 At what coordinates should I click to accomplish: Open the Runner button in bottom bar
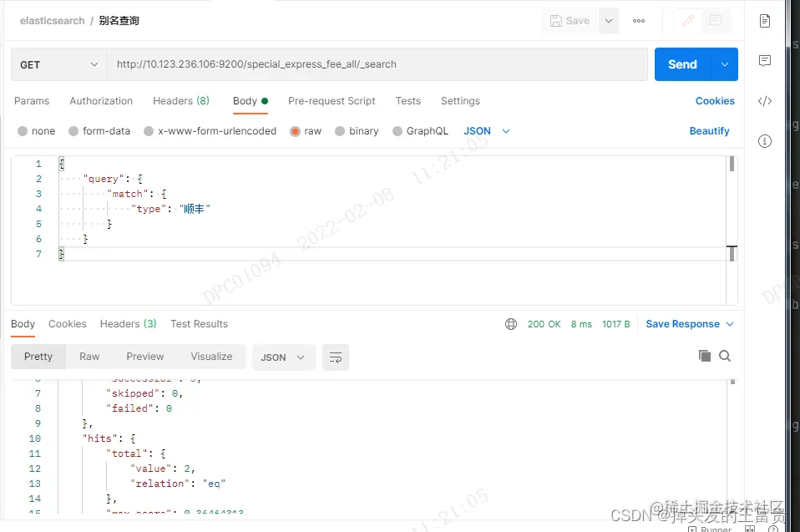(x=710, y=529)
